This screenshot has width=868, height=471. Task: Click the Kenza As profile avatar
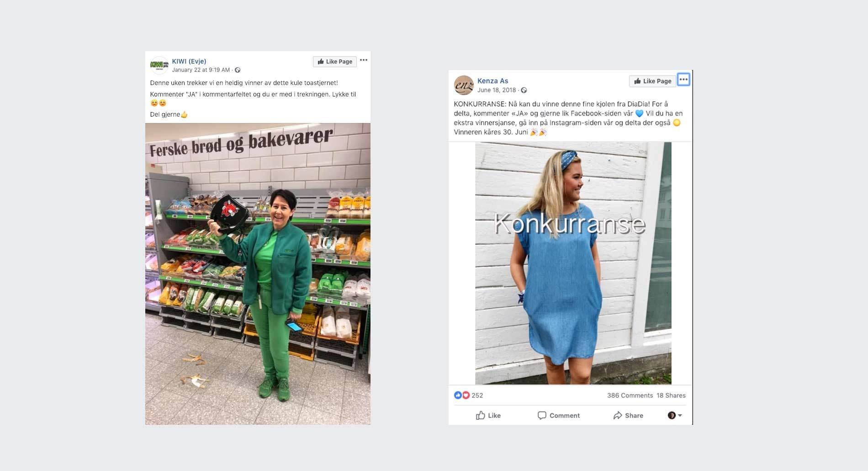point(463,85)
